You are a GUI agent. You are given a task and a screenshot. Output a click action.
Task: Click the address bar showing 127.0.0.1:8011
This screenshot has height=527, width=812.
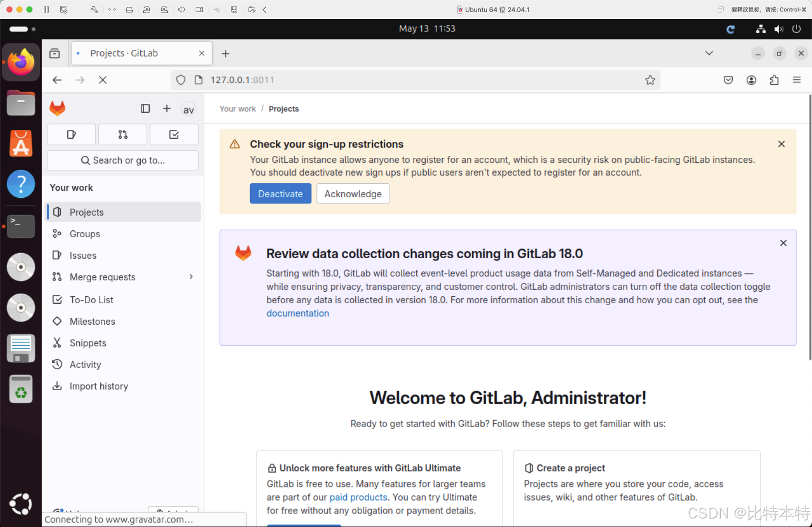coord(414,80)
